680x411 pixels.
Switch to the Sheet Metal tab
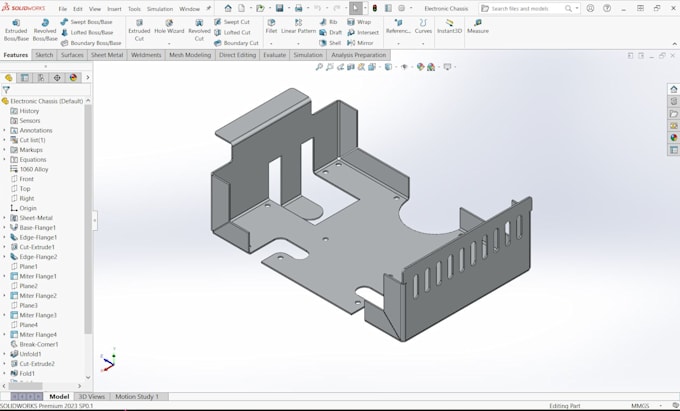coord(107,55)
